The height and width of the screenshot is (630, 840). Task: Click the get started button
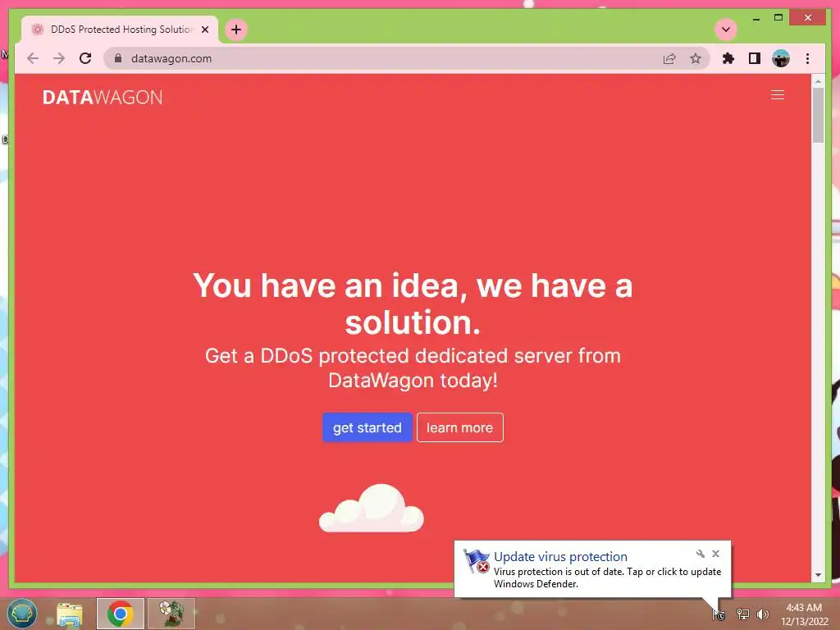[x=367, y=427]
